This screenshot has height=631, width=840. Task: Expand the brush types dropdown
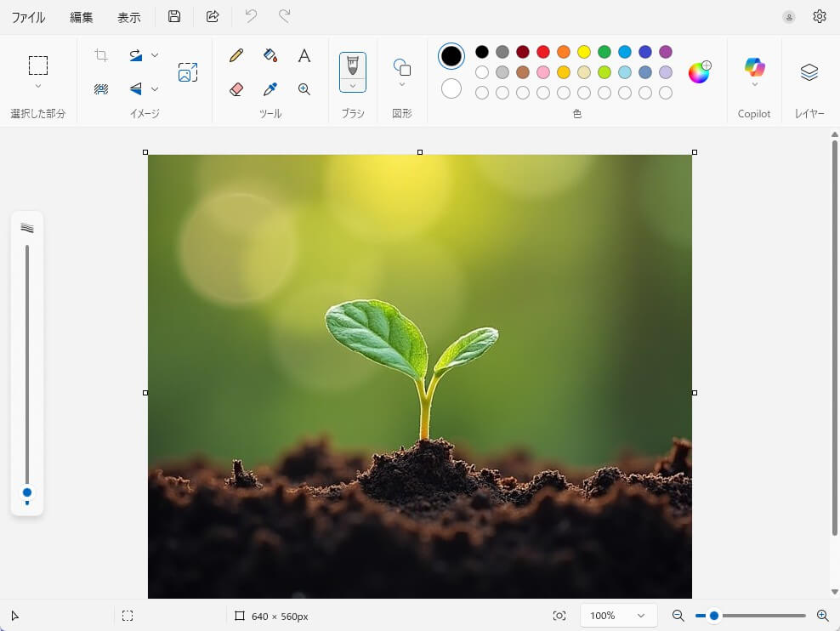tap(353, 86)
